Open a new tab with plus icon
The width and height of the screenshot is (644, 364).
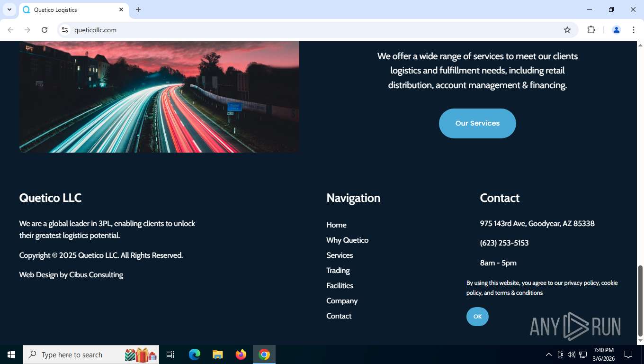point(138,9)
